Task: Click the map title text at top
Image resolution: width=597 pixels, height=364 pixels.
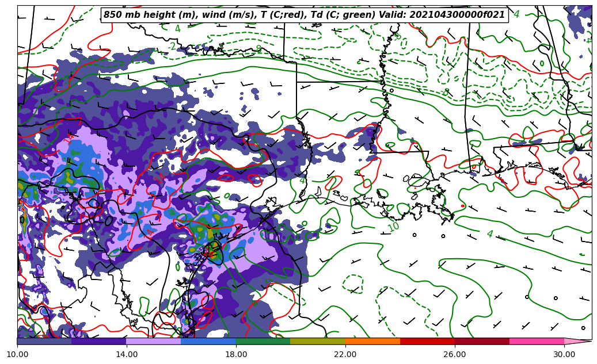Action: point(304,15)
